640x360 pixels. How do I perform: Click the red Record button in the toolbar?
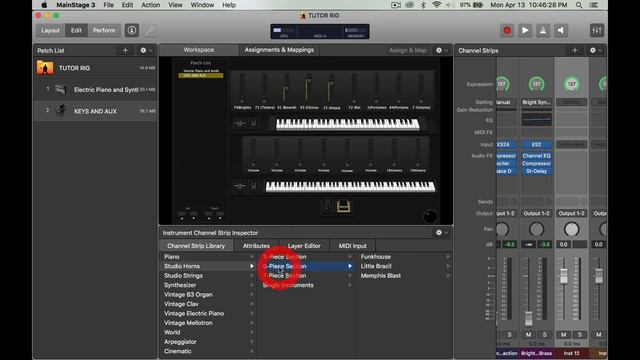pyautogui.click(x=507, y=31)
